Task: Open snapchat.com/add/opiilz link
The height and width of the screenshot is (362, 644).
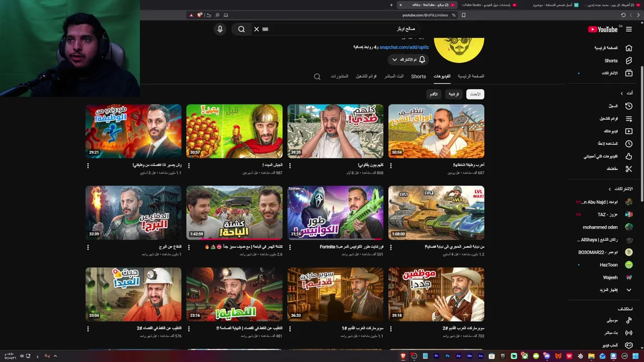Action: (404, 47)
